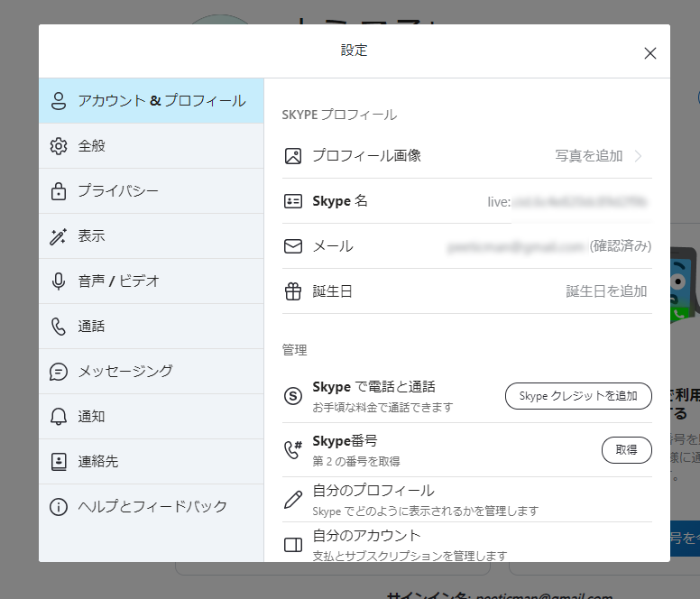Close the 設定 dialog
The image size is (700, 599).
pyautogui.click(x=650, y=53)
